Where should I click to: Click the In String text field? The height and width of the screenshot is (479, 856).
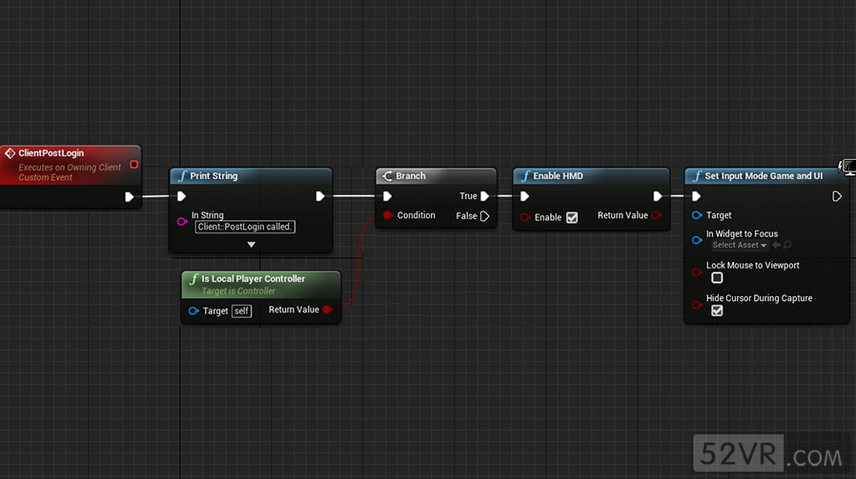[x=244, y=227]
